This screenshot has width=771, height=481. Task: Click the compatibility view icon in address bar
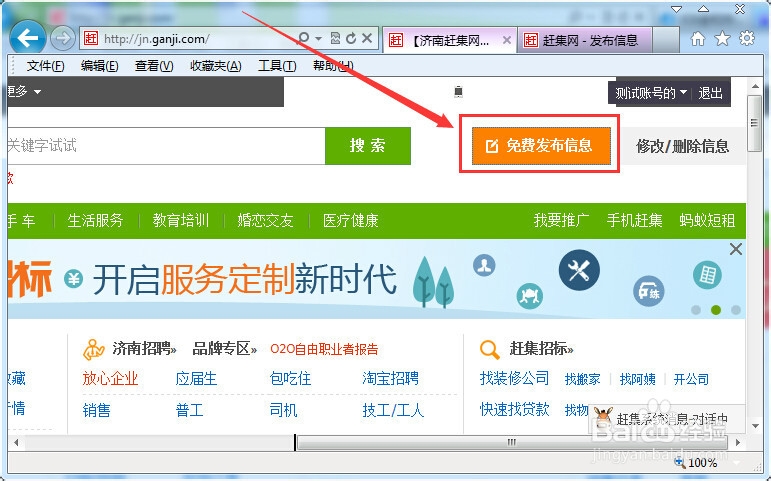335,38
